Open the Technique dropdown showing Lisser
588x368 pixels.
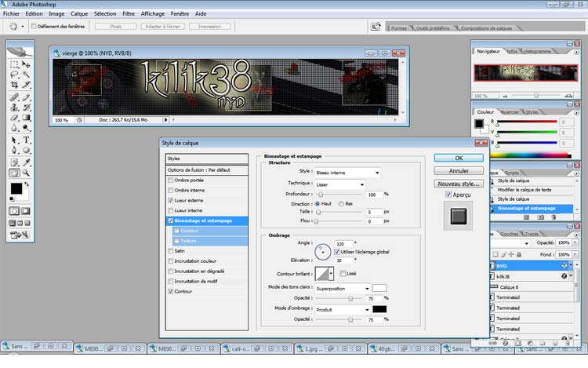click(x=340, y=184)
